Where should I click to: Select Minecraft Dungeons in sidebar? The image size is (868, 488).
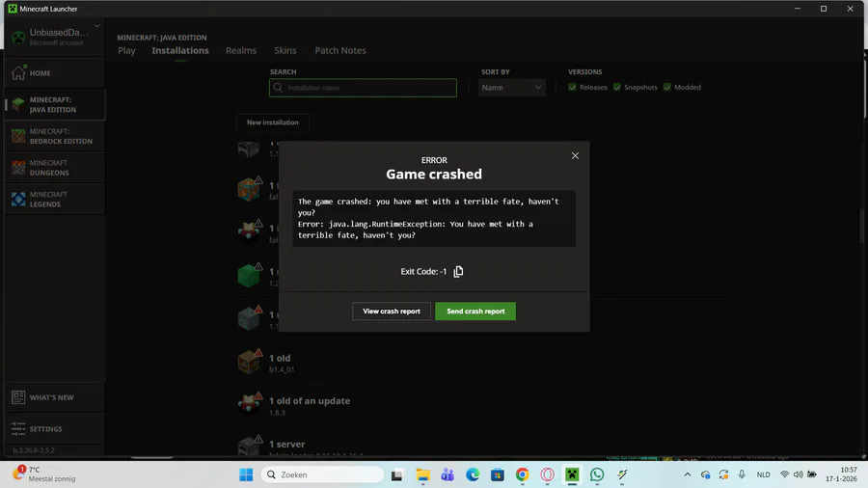54,168
